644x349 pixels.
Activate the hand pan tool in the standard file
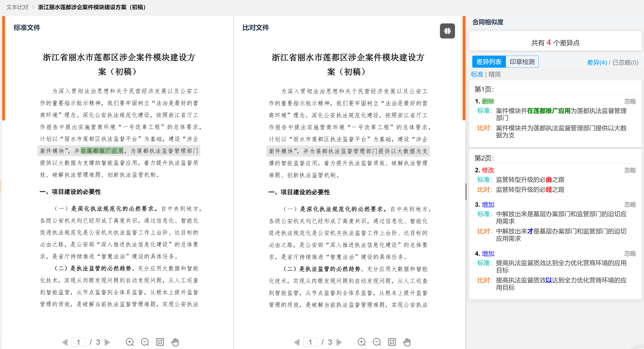[175, 342]
